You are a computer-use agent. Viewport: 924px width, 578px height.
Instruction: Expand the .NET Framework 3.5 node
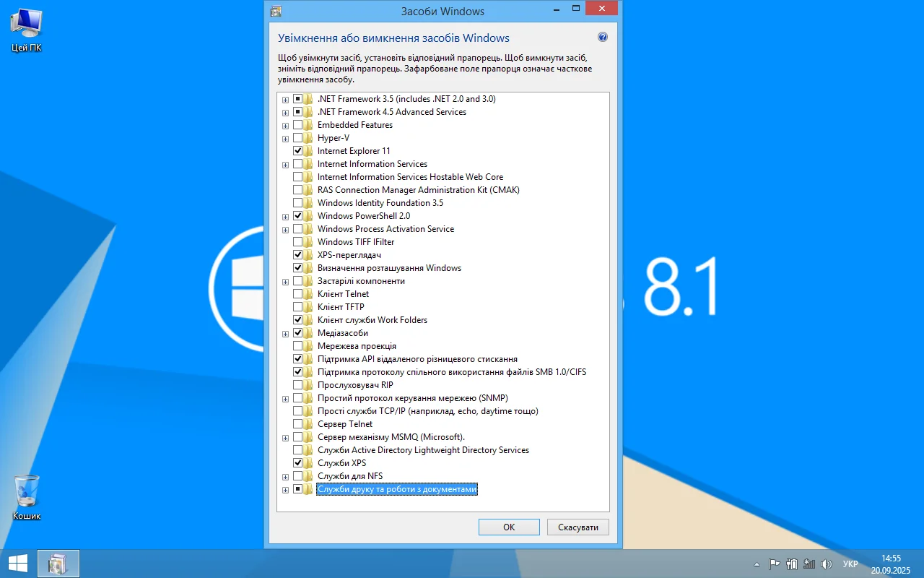[x=286, y=100]
